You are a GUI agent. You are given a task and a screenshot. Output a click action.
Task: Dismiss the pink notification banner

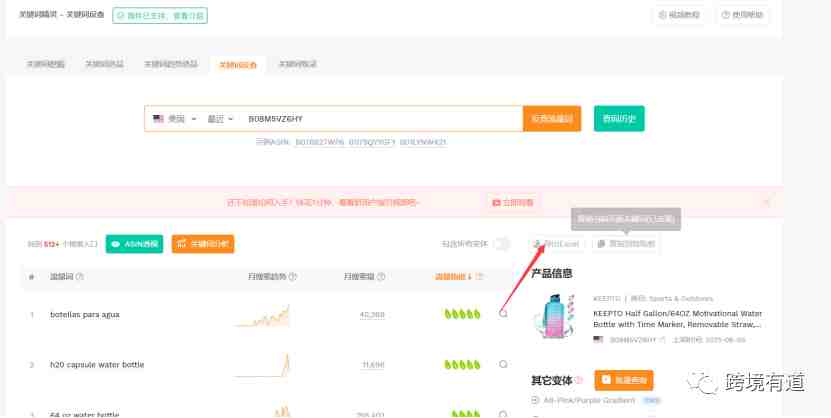pos(766,202)
